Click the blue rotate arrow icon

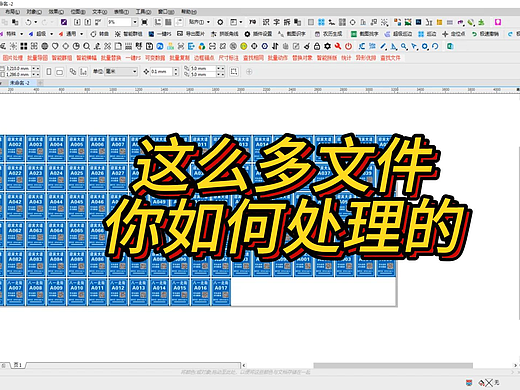[435, 46]
